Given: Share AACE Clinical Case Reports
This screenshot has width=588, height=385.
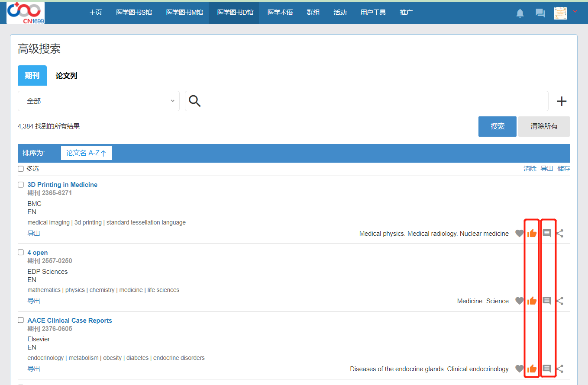Looking at the screenshot, I should pos(560,369).
